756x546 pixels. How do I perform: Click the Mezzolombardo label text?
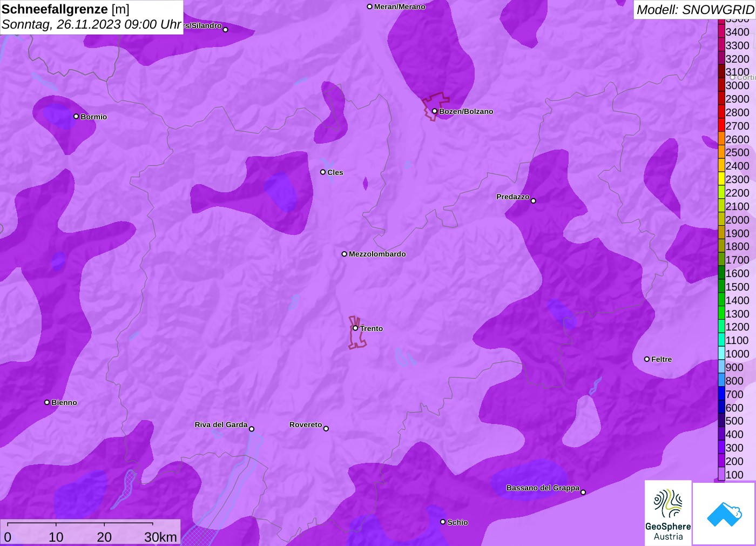point(377,254)
